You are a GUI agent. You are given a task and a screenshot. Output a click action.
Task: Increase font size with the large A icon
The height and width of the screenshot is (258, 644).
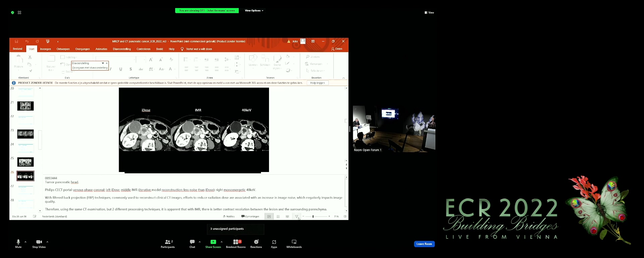point(151,59)
